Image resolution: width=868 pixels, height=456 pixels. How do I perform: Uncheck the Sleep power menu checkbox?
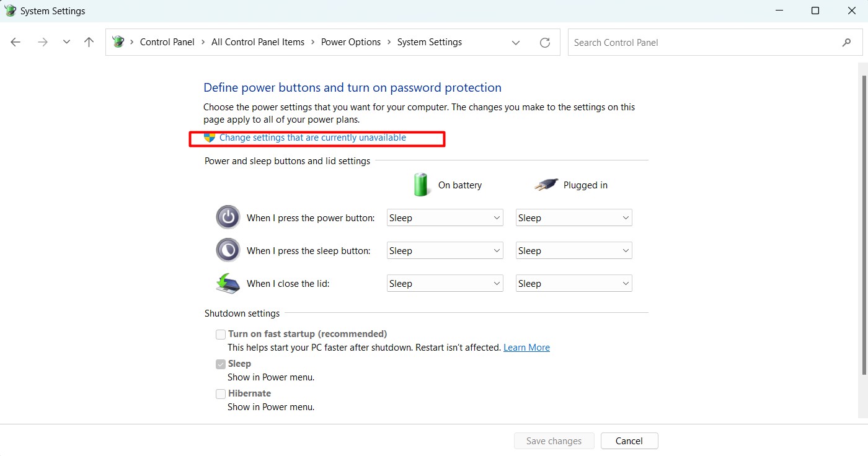point(221,364)
